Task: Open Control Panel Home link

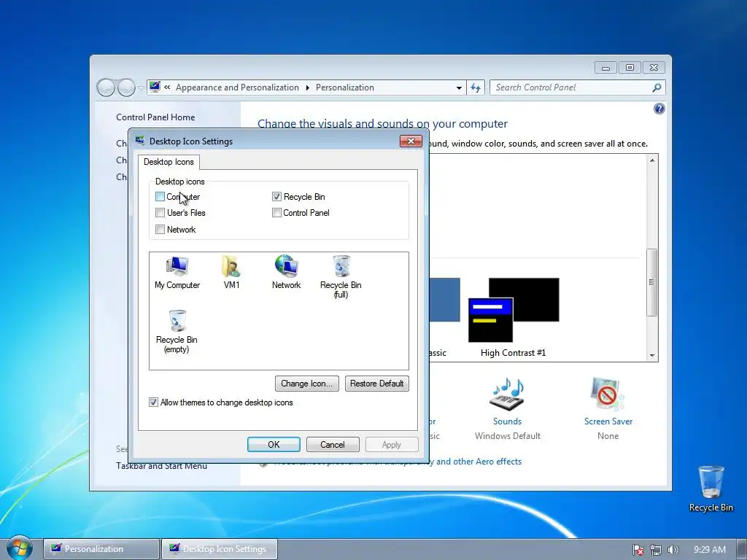Action: tap(155, 117)
